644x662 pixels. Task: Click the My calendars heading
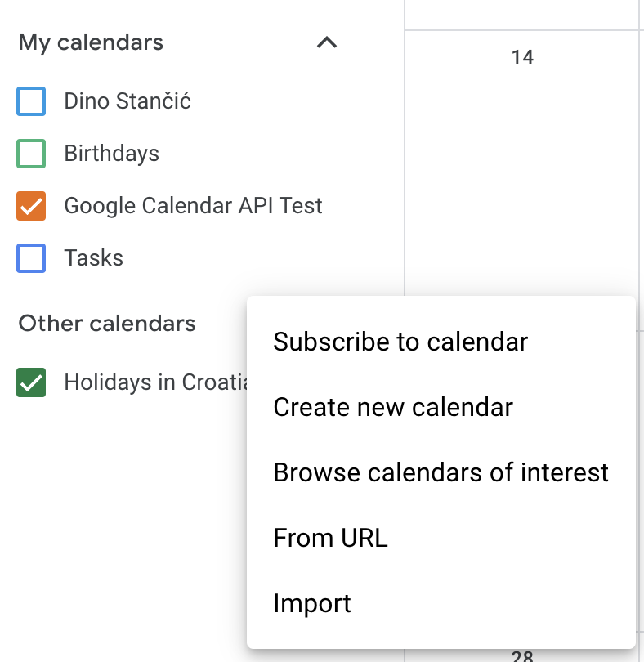(91, 42)
